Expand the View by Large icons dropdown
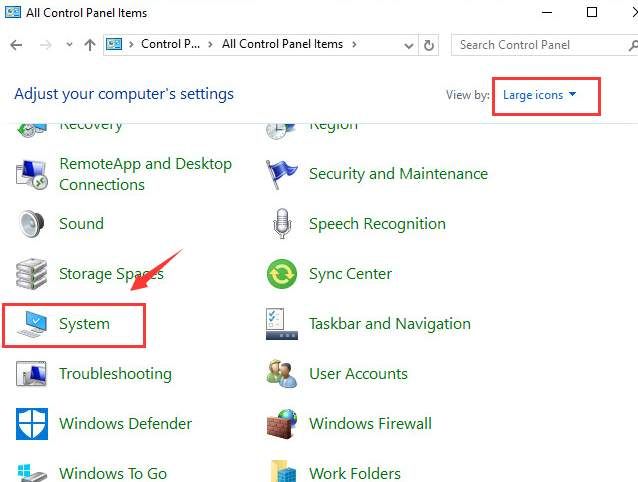The image size is (638, 482). point(540,95)
